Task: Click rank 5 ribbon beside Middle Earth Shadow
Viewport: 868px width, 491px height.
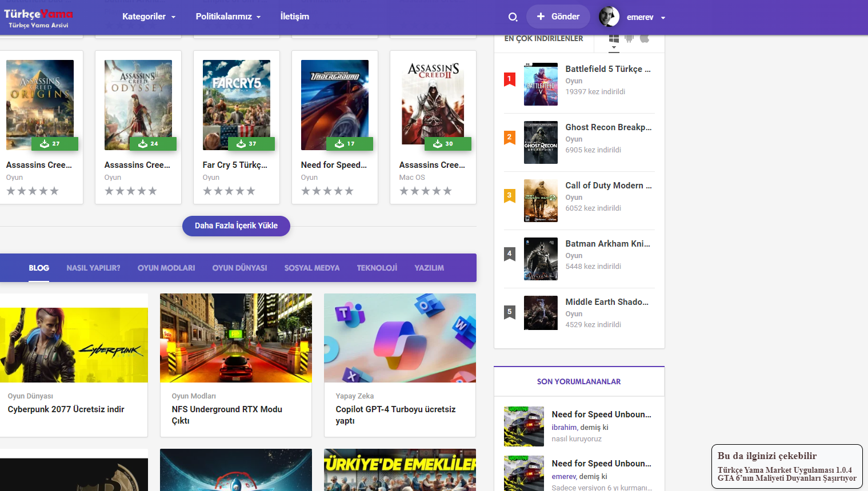Action: tap(510, 312)
